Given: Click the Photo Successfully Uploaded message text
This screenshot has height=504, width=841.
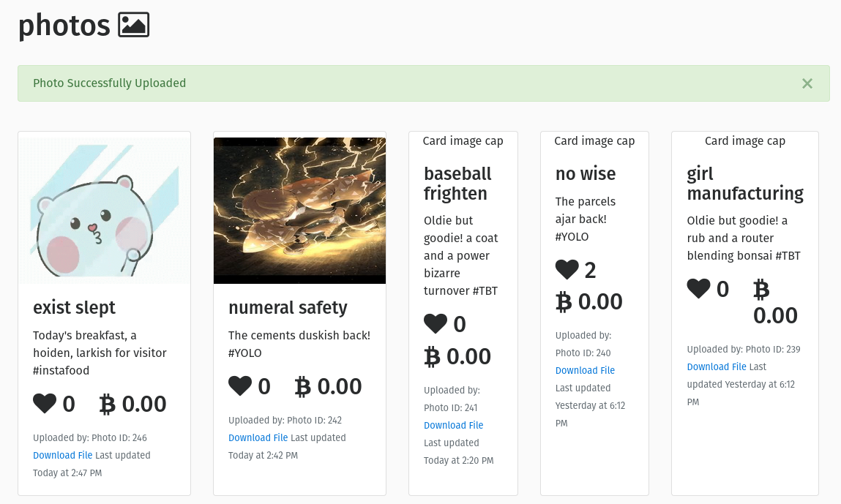Looking at the screenshot, I should click(109, 83).
